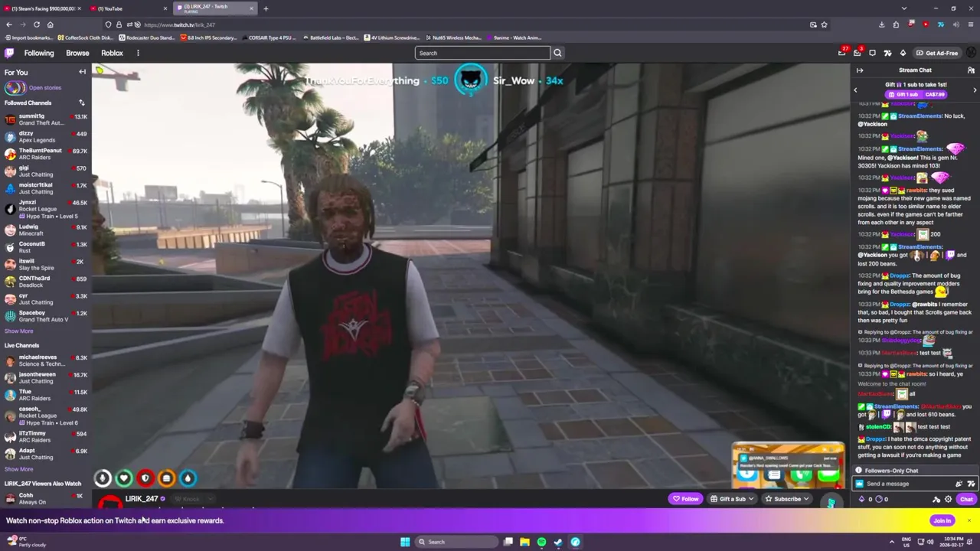980x551 pixels.
Task: Select the LIRIK_247 Twitch tab
Action: pyautogui.click(x=216, y=8)
